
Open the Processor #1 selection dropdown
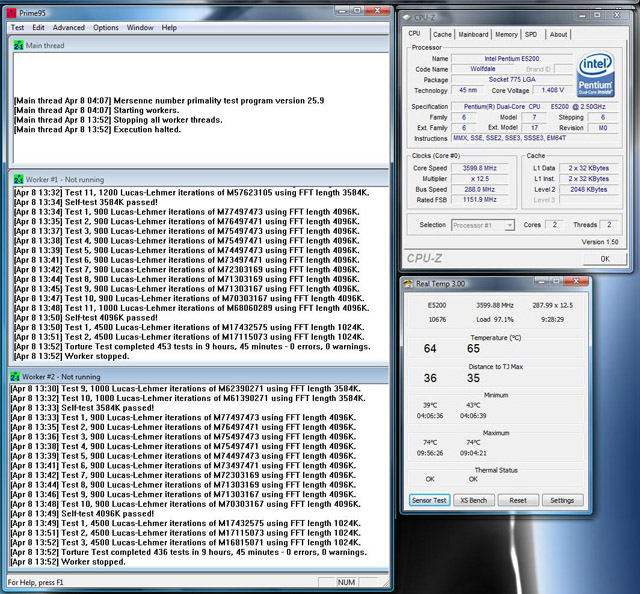pyautogui.click(x=483, y=225)
